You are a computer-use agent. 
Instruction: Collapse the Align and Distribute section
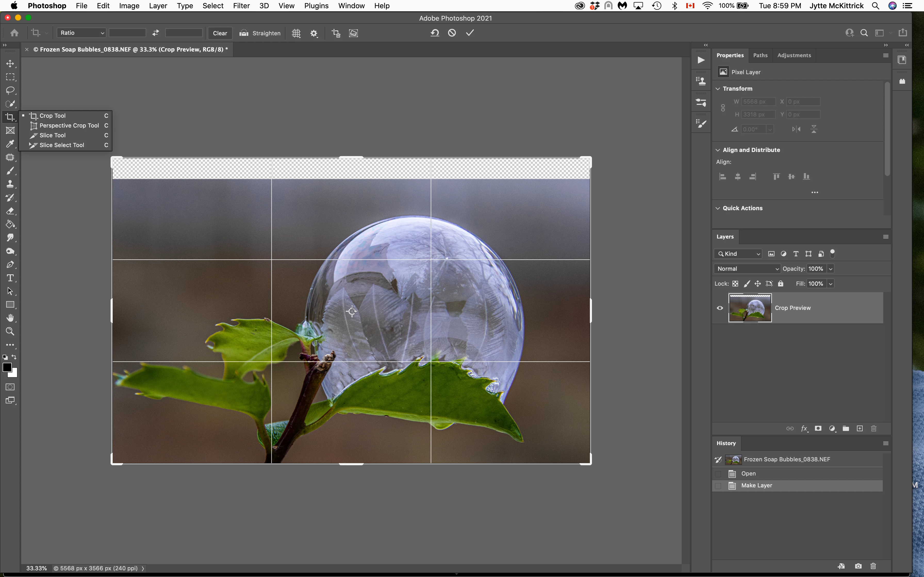click(718, 150)
